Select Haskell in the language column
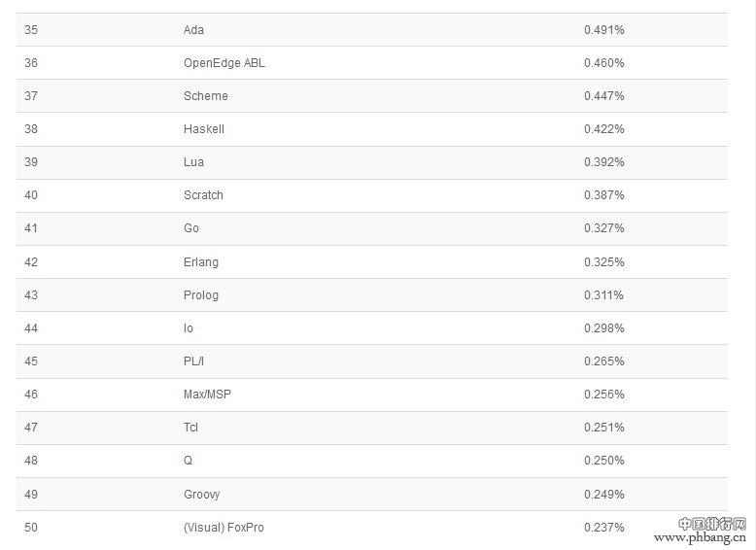Screen dimensions: 756x550 click(203, 129)
